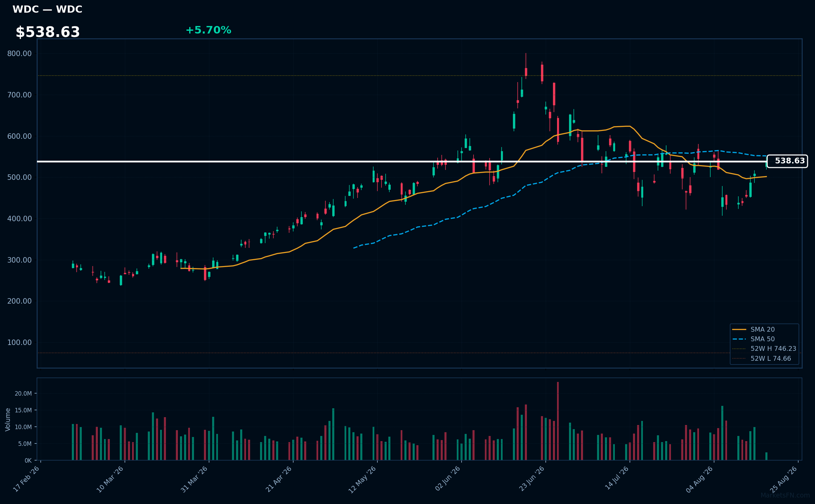This screenshot has width=815, height=504.
Task: Click the 12 May '26 date label
Action: tap(363, 479)
